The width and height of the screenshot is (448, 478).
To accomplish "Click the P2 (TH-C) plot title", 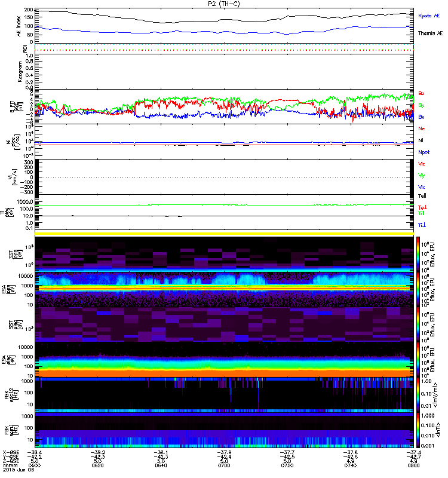I will click(223, 4).
